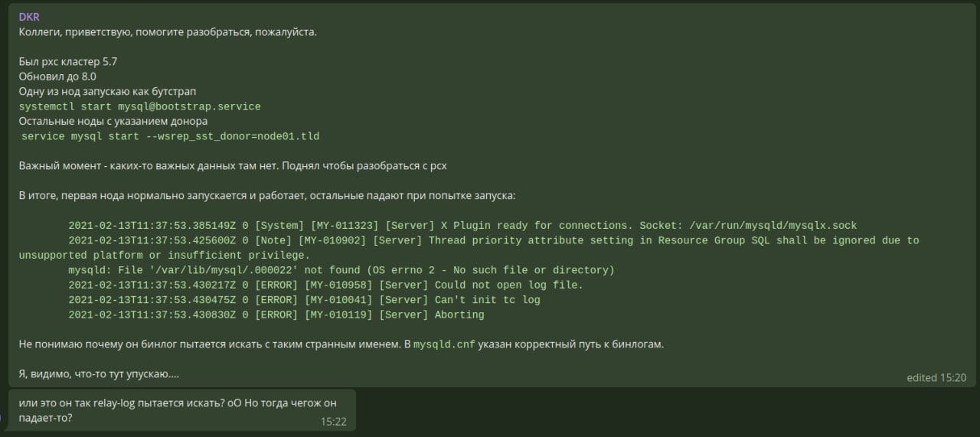Click the 'Can't init tc log' error line
The height and width of the screenshot is (437, 980).
304,300
